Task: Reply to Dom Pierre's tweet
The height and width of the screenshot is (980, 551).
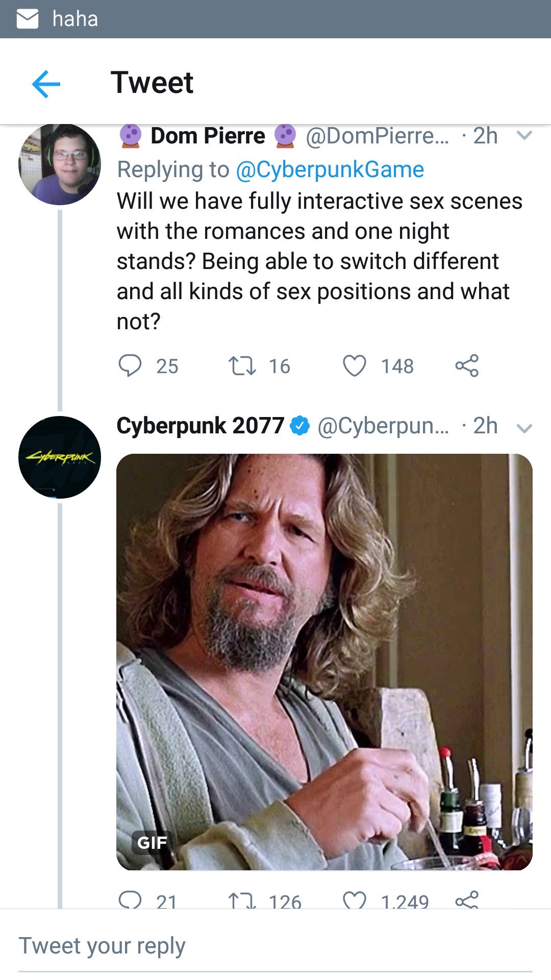Action: (x=130, y=365)
